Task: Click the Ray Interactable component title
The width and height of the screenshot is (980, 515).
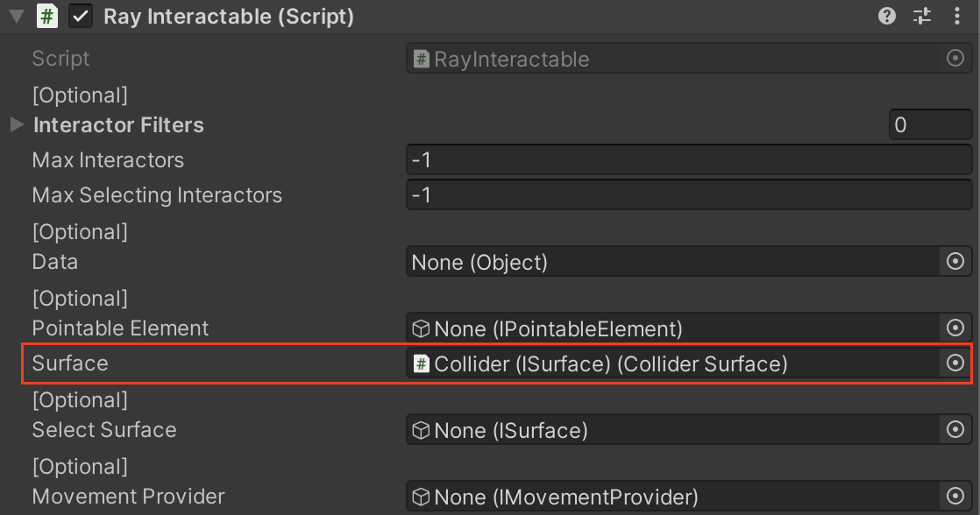Action: tap(228, 16)
